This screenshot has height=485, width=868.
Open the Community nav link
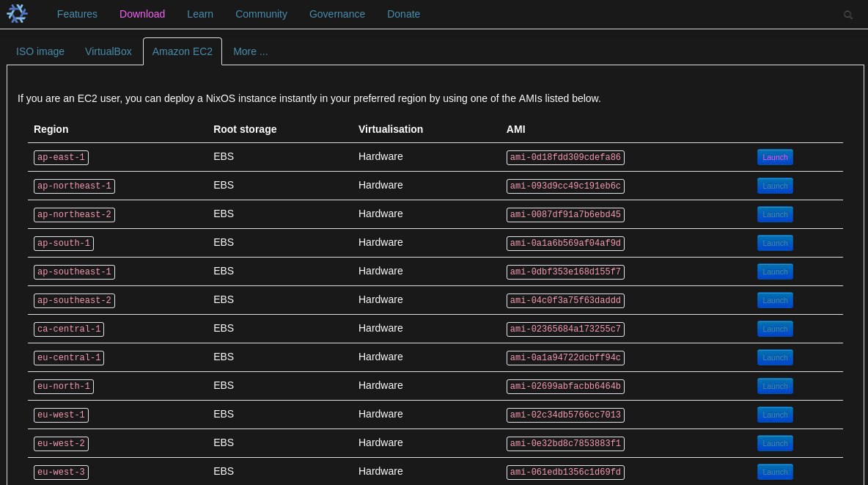coord(261,15)
